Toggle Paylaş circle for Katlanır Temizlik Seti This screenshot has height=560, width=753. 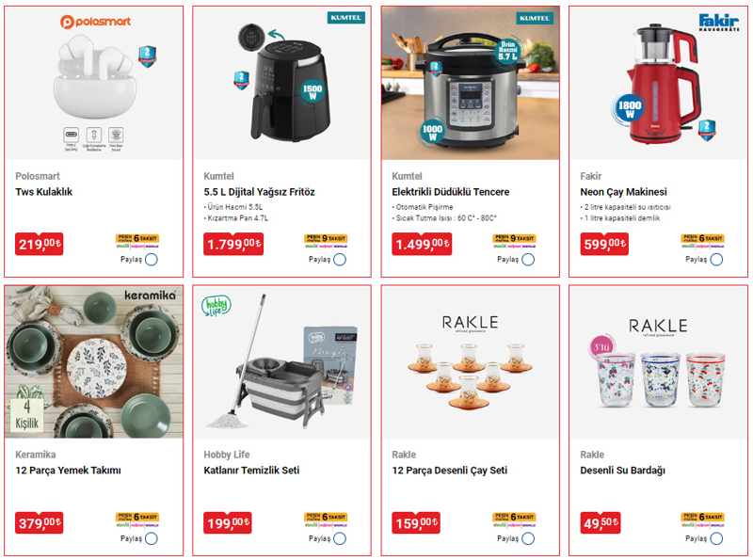(340, 538)
